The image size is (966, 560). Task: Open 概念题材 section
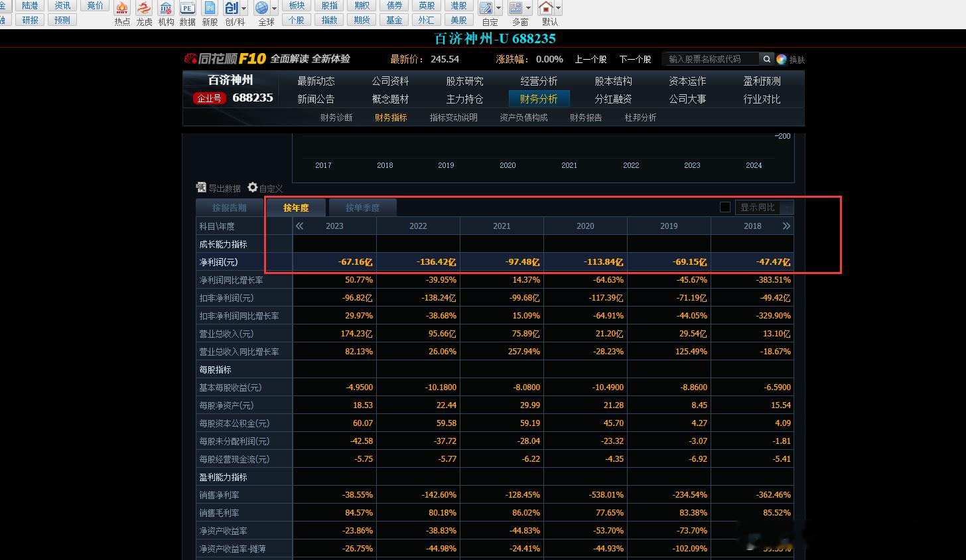pyautogui.click(x=390, y=99)
